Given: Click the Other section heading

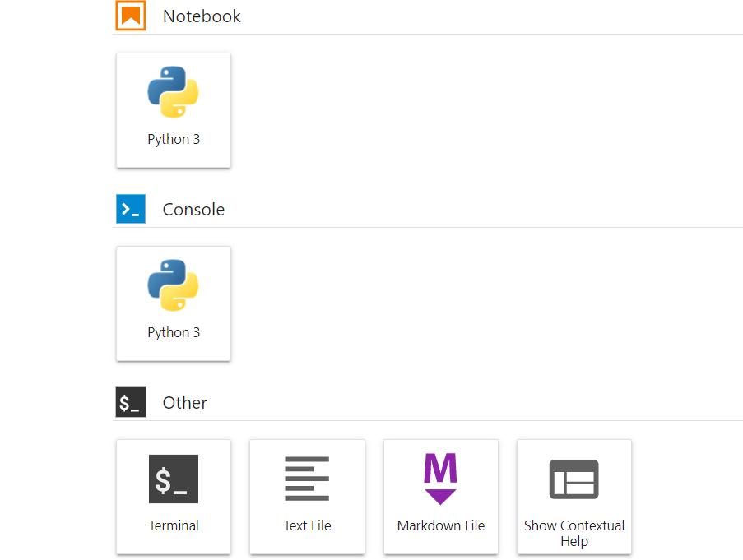Looking at the screenshot, I should click(184, 403).
